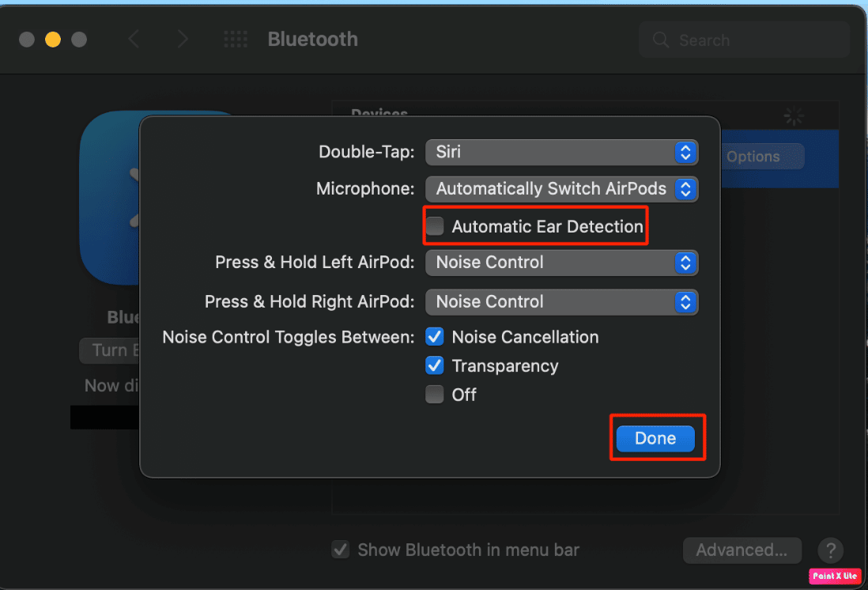868x590 pixels.
Task: Click the back navigation arrow
Action: pos(134,40)
